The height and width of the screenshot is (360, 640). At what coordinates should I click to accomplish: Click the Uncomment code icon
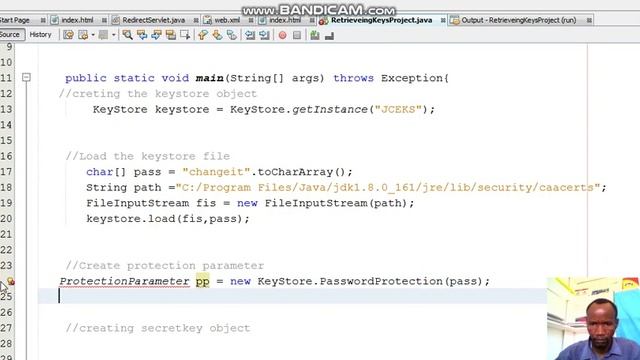329,36
